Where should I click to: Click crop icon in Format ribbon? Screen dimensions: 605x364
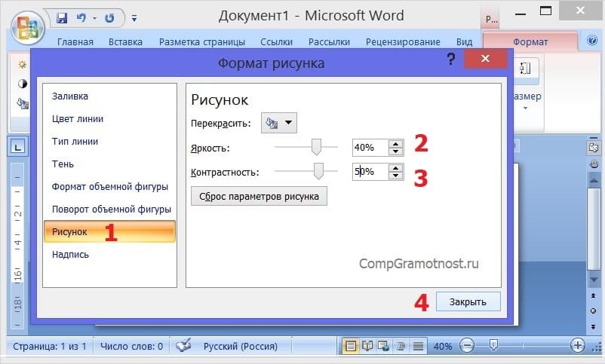(525, 69)
